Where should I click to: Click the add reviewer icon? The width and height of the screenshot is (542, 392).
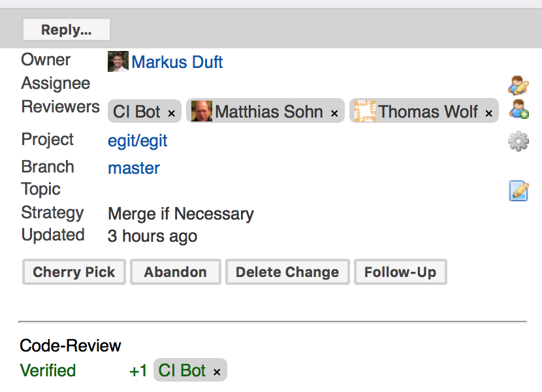coord(518,109)
